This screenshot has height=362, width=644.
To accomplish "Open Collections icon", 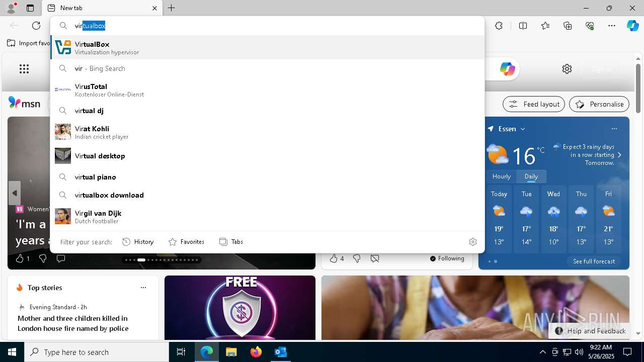I will click(568, 26).
